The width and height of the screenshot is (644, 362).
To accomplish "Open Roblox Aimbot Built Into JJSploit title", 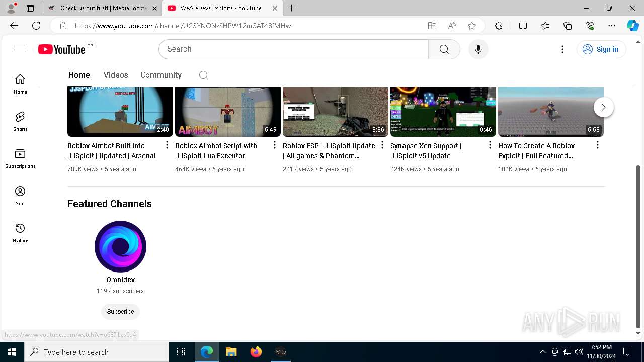I will [x=112, y=151].
